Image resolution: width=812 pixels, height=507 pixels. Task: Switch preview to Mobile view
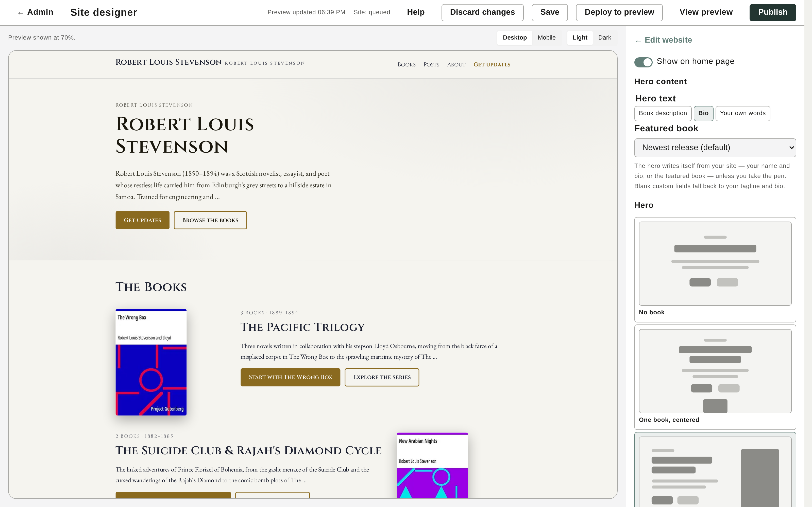tap(547, 38)
